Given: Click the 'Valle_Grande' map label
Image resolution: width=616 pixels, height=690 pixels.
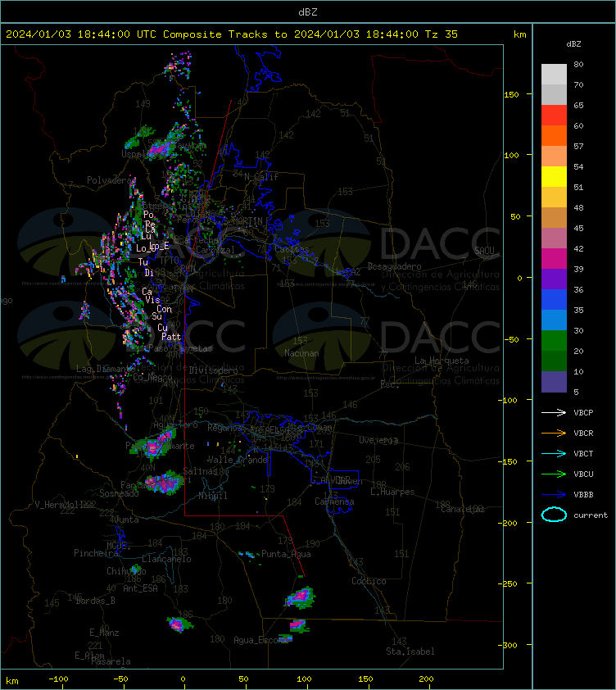Looking at the screenshot, I should 238,460.
